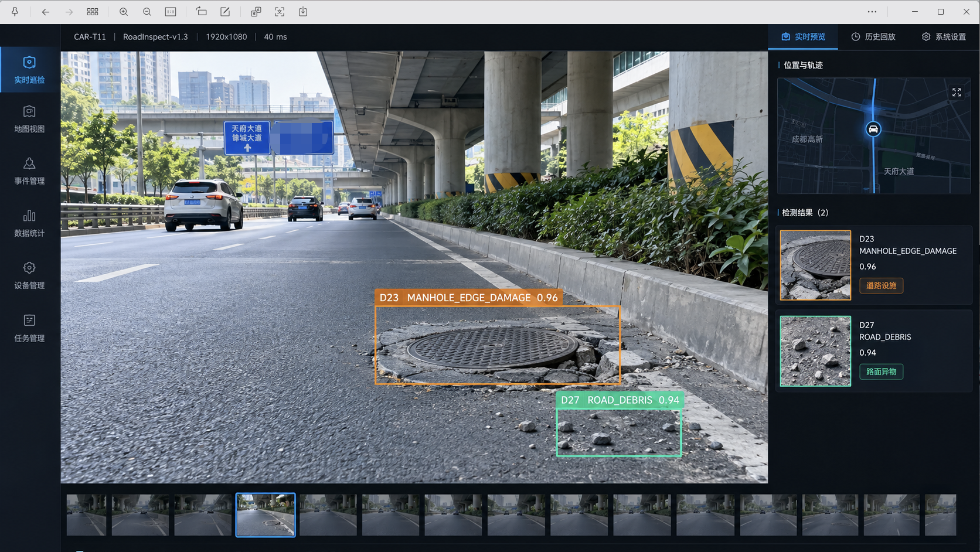Switch to the 实时预览 tab
Image resolution: width=980 pixels, height=552 pixels.
click(x=803, y=37)
